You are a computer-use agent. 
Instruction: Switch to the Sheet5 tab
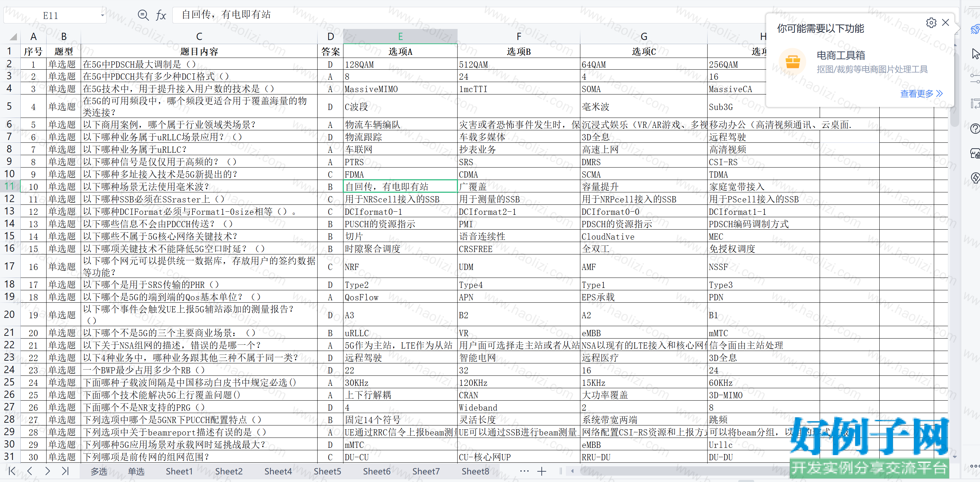[327, 471]
